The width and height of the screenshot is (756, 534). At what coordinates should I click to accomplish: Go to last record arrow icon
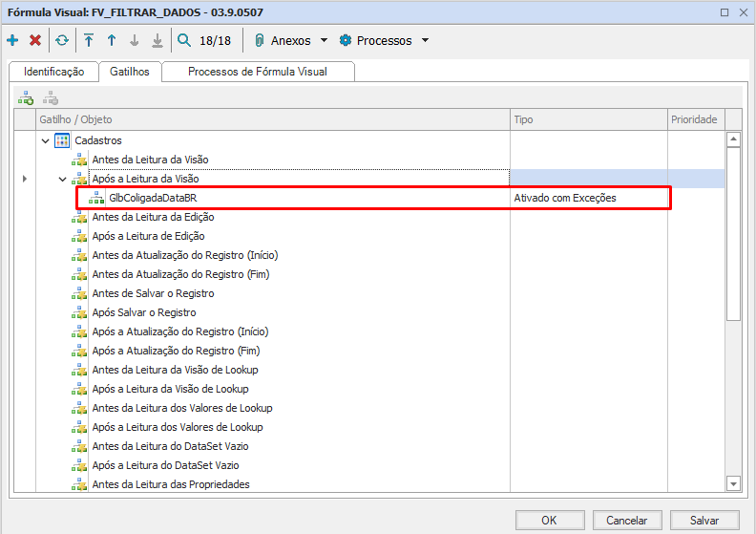click(x=157, y=40)
